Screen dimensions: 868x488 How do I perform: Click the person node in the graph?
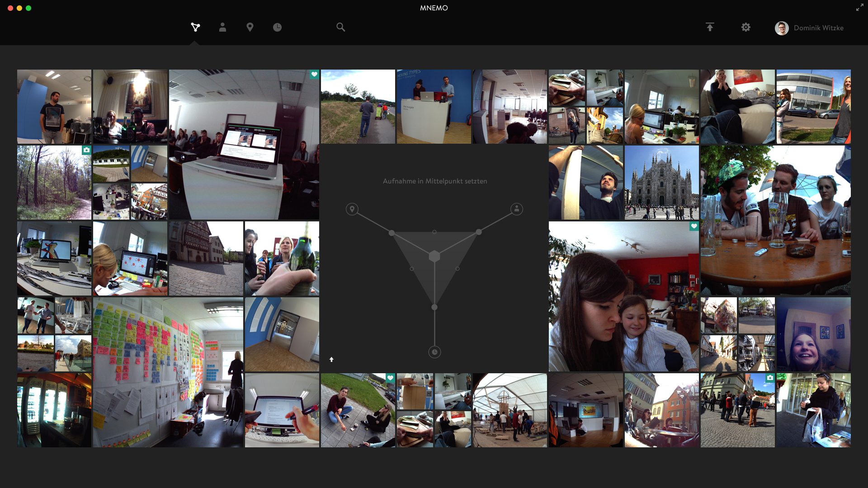click(517, 209)
